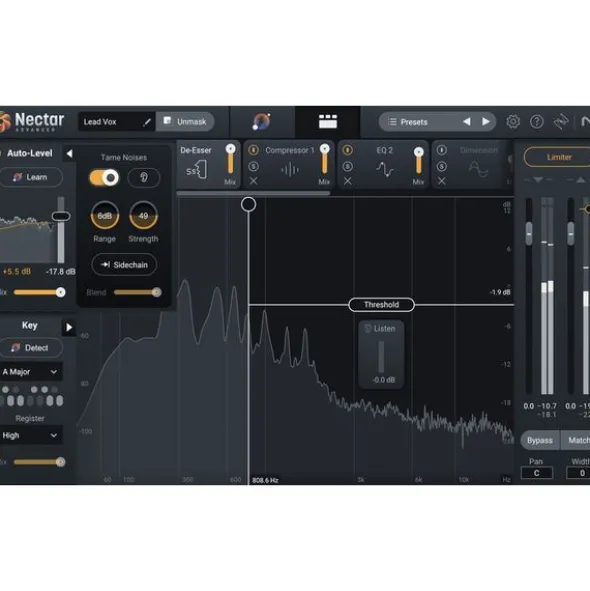This screenshot has height=591, width=590.
Task: Click the Unmask button
Action: click(185, 121)
